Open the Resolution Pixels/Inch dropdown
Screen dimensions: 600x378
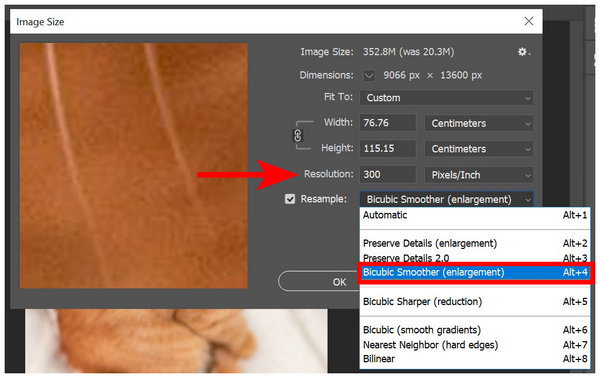click(479, 175)
